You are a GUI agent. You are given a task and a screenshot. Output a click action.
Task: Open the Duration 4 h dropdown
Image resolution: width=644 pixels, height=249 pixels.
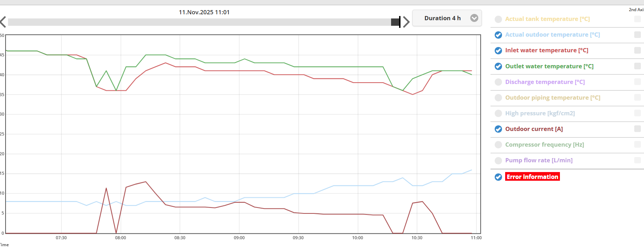point(447,18)
